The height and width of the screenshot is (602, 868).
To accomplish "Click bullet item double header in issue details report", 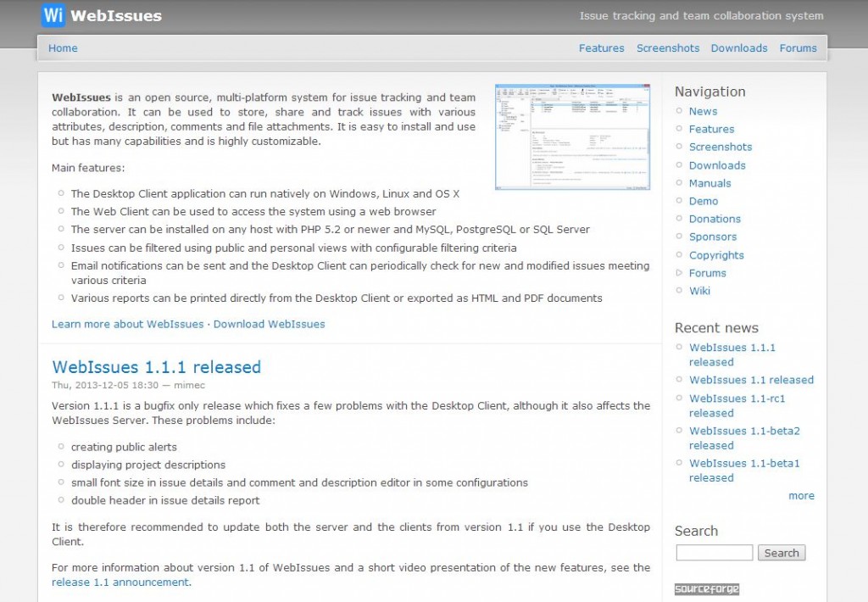I will pyautogui.click(x=165, y=500).
